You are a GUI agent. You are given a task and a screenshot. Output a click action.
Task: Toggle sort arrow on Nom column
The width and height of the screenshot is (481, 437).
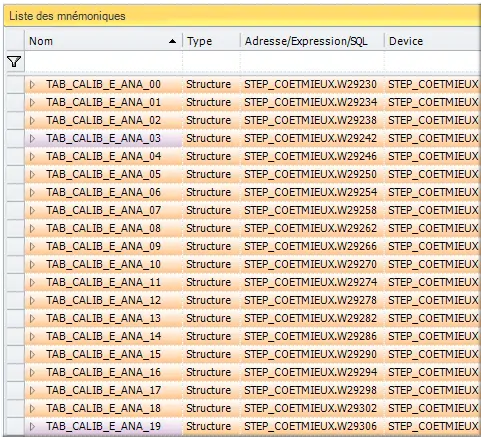coord(172,41)
